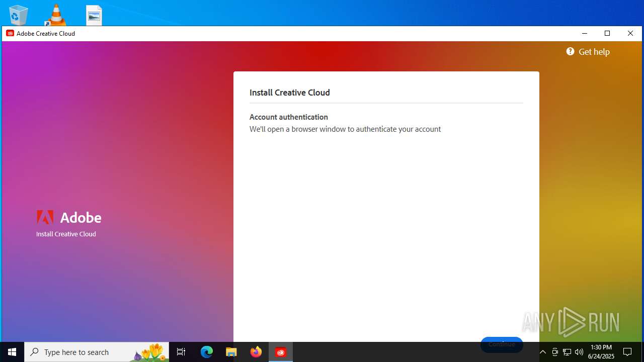The width and height of the screenshot is (644, 362).
Task: Maximize the Adobe Creative Cloud window
Action: pos(607,33)
